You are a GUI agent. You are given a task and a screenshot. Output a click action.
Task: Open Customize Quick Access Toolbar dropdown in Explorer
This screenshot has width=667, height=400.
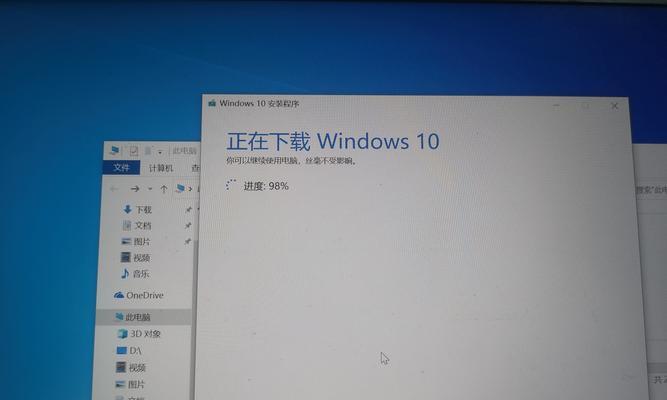(160, 152)
